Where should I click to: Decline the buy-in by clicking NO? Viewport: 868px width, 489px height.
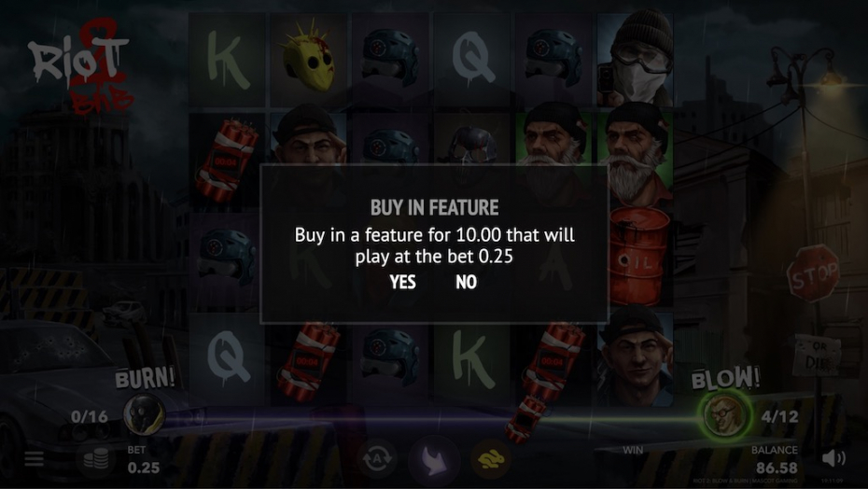[466, 283]
